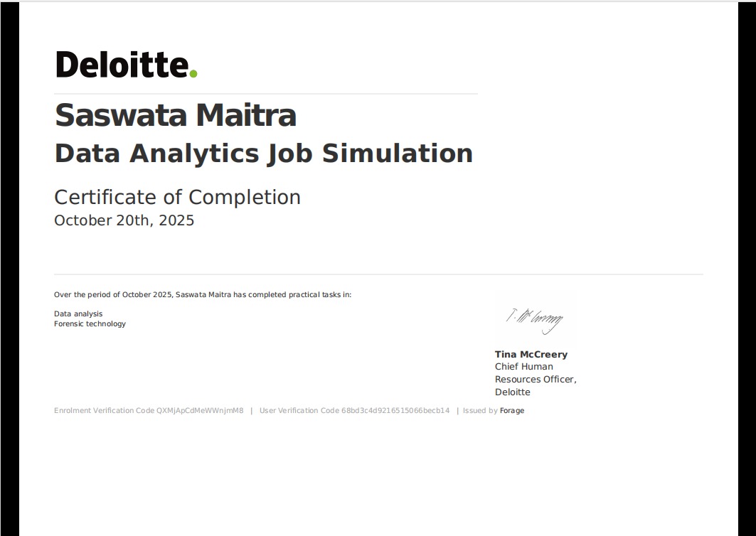
Task: Click the Tina McCreery name label
Action: pyautogui.click(x=531, y=354)
